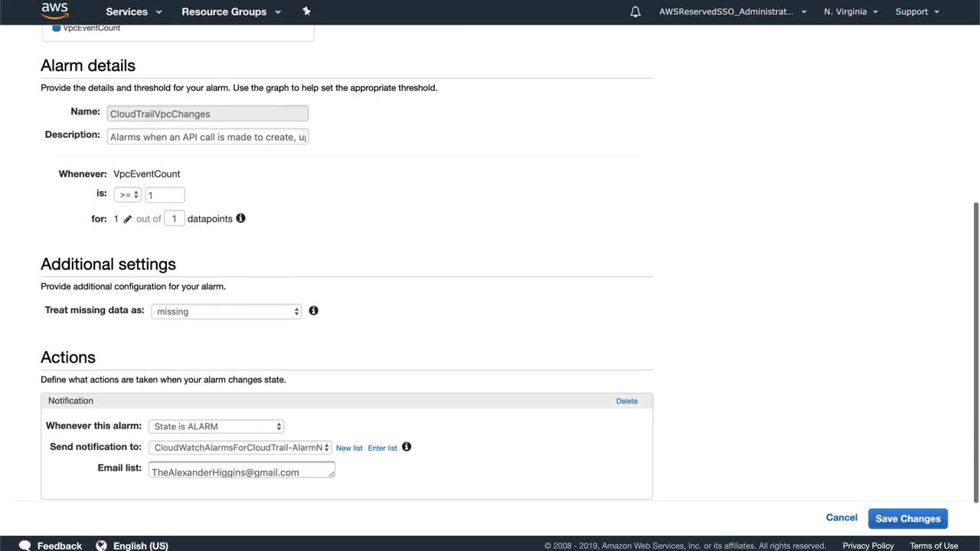
Task: Click the Email list text box
Action: (241, 471)
